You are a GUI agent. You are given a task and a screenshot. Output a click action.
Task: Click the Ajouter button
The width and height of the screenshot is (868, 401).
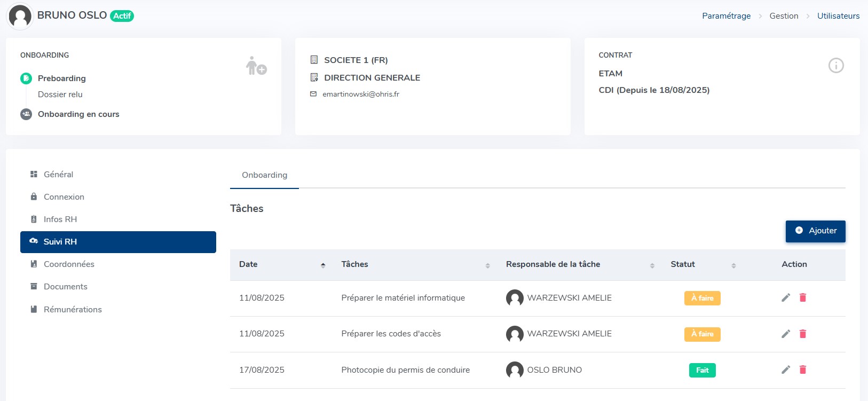(815, 231)
